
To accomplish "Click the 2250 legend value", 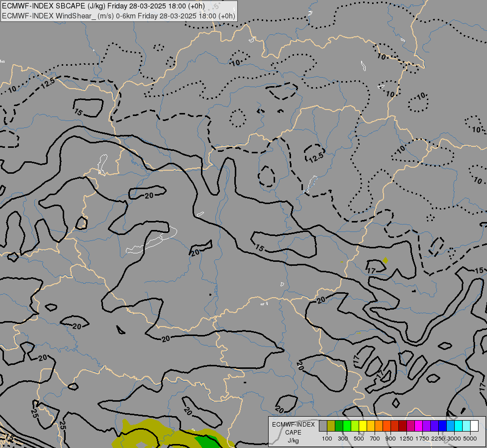I will tap(438, 439).
